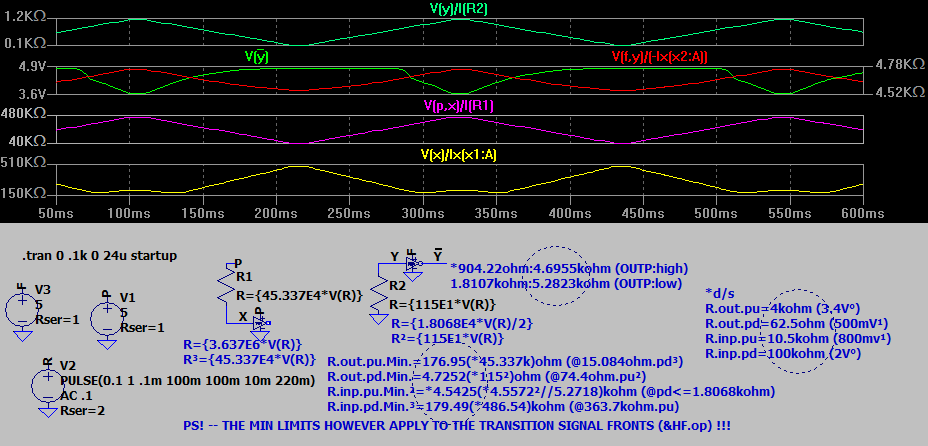This screenshot has height=446, width=928.
Task: Select the inverter gate at node Y
Action: [412, 264]
